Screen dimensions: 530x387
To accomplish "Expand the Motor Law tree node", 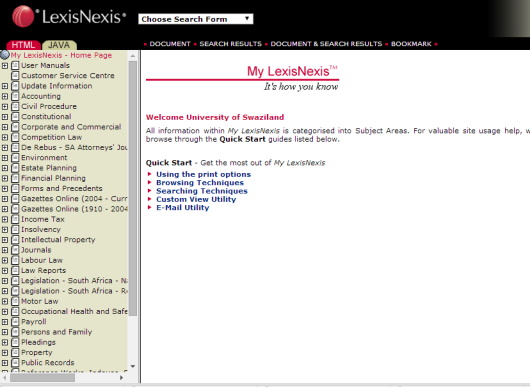I will coord(5,301).
